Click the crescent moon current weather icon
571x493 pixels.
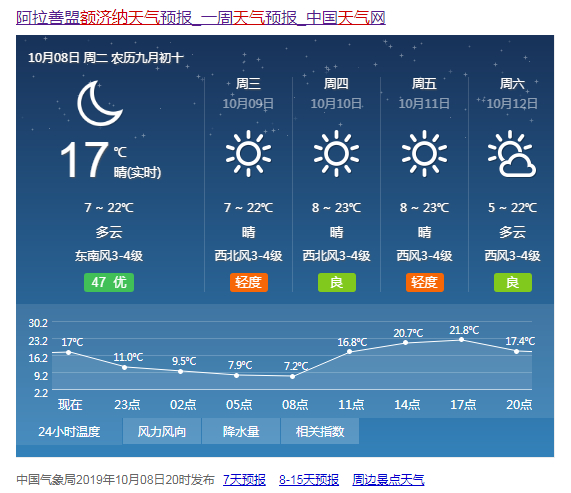[99, 103]
